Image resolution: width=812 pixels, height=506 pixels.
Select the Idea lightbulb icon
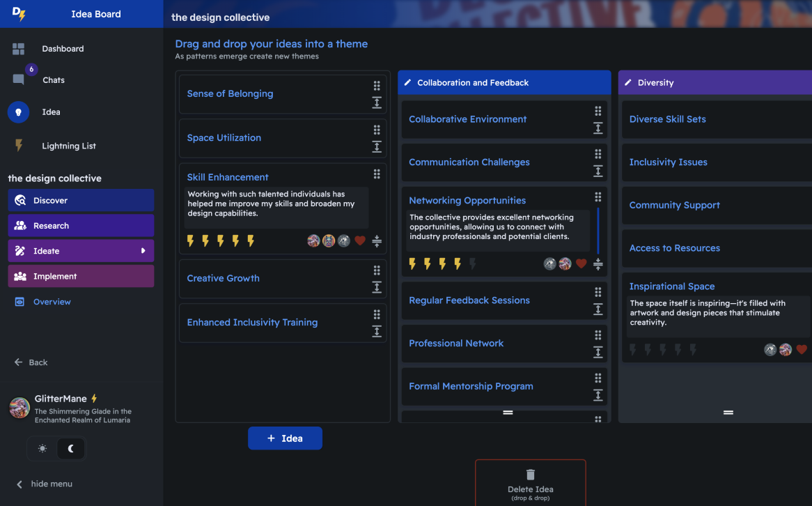coord(18,112)
